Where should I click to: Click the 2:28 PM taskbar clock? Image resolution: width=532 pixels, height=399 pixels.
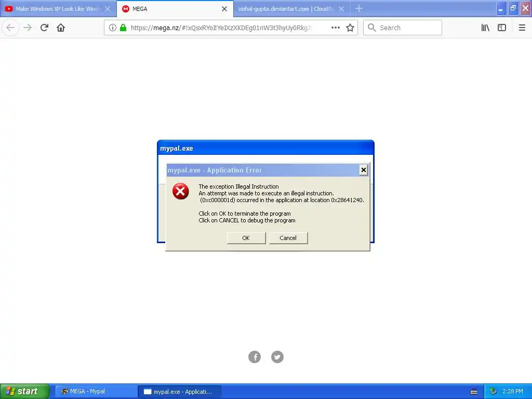coord(513,392)
